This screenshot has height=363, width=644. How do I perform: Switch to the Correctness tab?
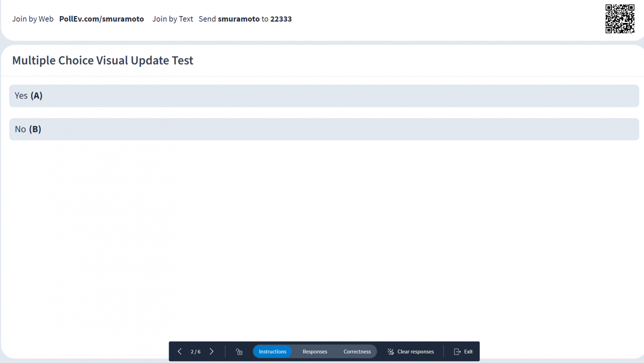tap(357, 351)
